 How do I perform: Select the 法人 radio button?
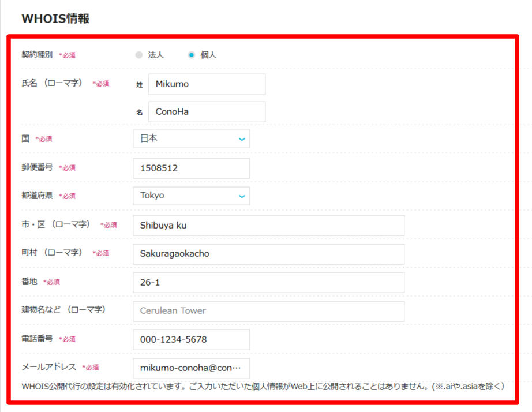pos(138,55)
